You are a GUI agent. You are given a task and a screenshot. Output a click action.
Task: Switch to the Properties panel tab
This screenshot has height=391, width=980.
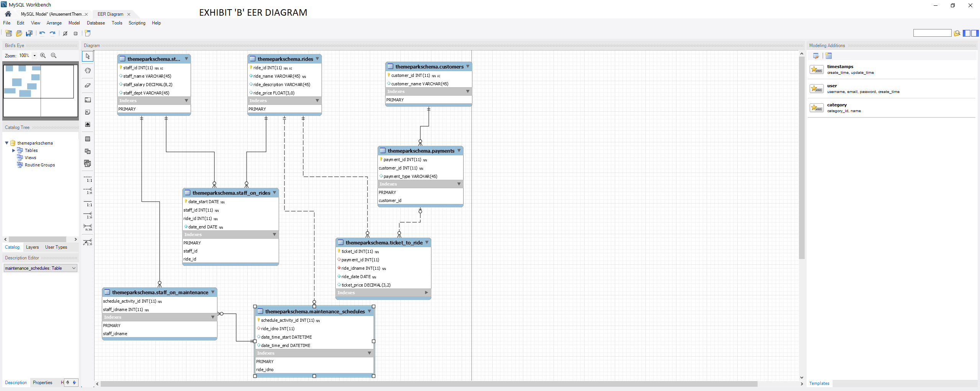[42, 382]
